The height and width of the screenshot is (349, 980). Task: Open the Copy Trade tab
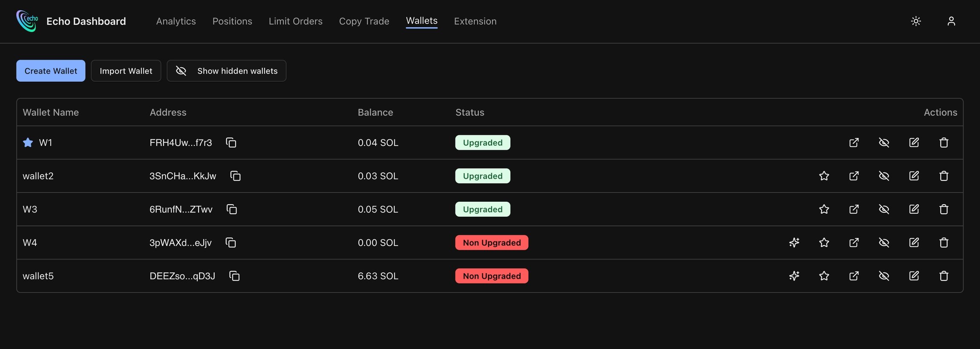pyautogui.click(x=364, y=21)
